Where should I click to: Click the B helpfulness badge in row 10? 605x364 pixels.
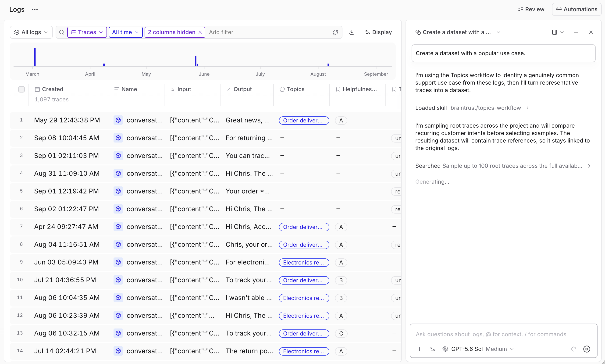click(341, 280)
